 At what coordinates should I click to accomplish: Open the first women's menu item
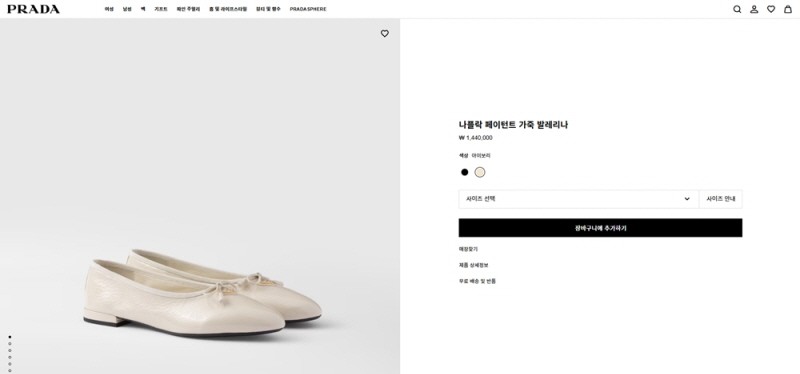coord(109,9)
